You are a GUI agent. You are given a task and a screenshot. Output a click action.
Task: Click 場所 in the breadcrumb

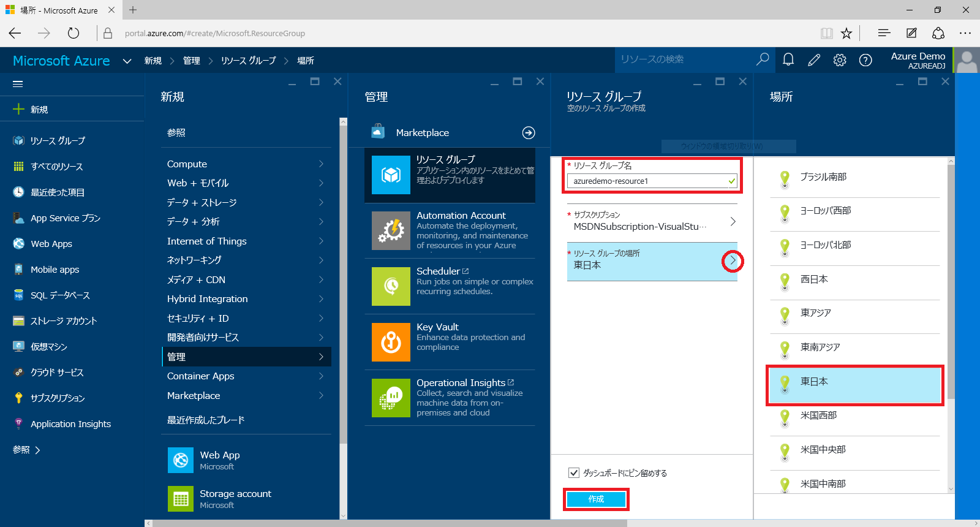(306, 61)
